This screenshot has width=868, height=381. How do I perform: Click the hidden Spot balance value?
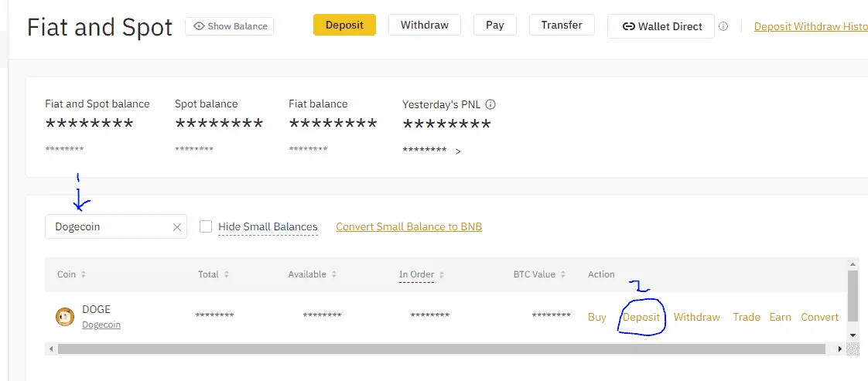click(219, 124)
